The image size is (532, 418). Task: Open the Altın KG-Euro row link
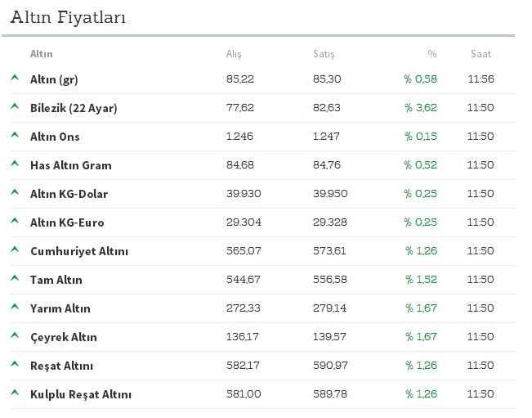pyautogui.click(x=67, y=222)
